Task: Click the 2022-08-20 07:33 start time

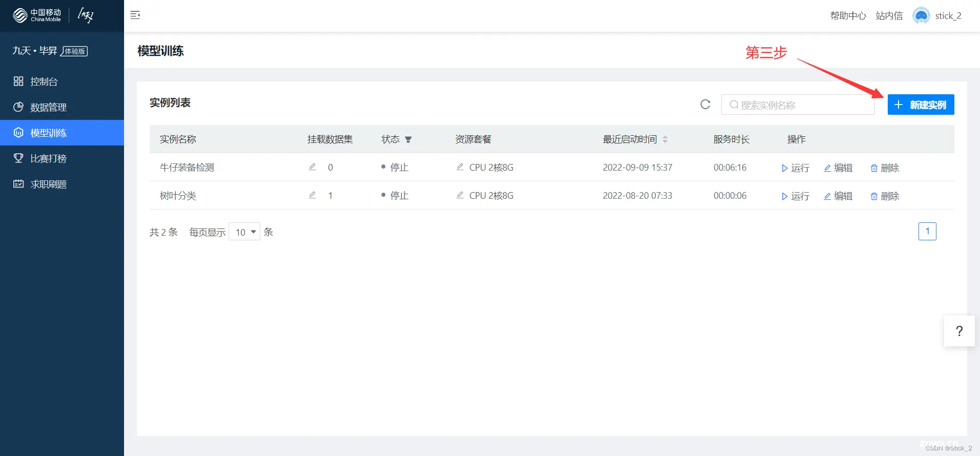Action: (637, 196)
